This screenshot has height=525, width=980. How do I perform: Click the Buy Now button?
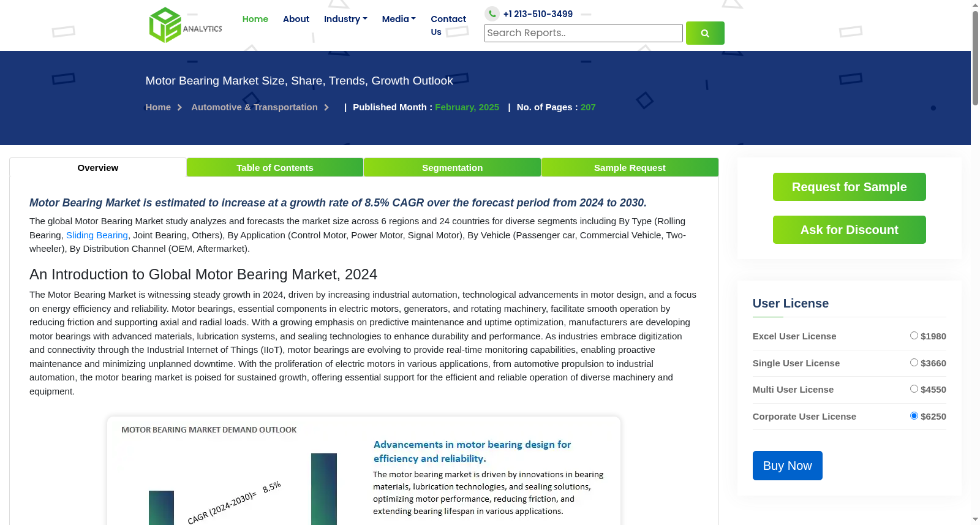tap(788, 466)
